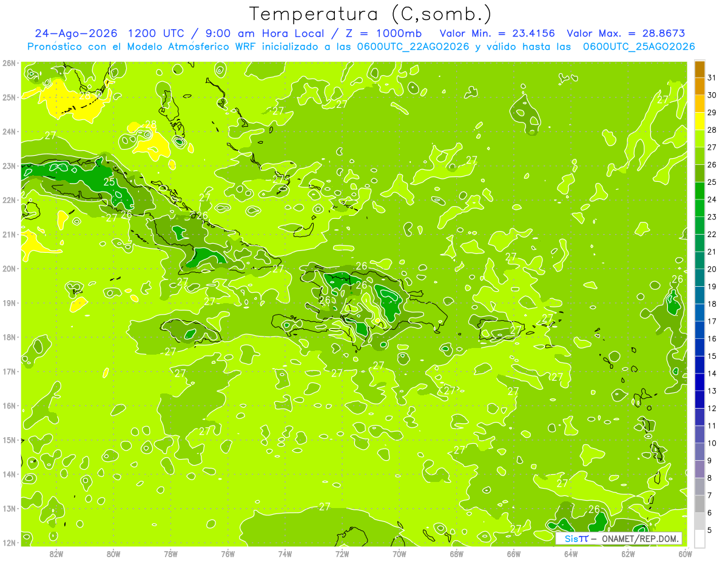Click colorbar value label 29
The width and height of the screenshot is (728, 562).
pyautogui.click(x=712, y=113)
